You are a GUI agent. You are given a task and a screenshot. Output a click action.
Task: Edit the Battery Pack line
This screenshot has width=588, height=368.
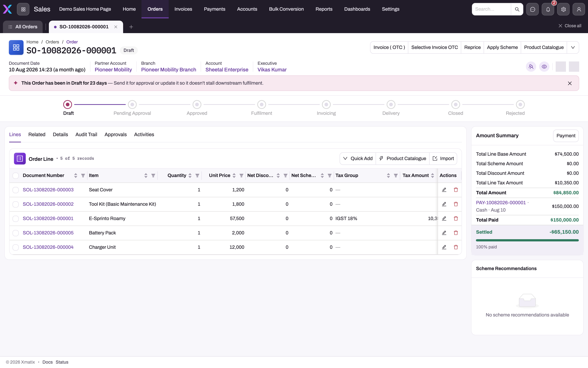pyautogui.click(x=444, y=233)
